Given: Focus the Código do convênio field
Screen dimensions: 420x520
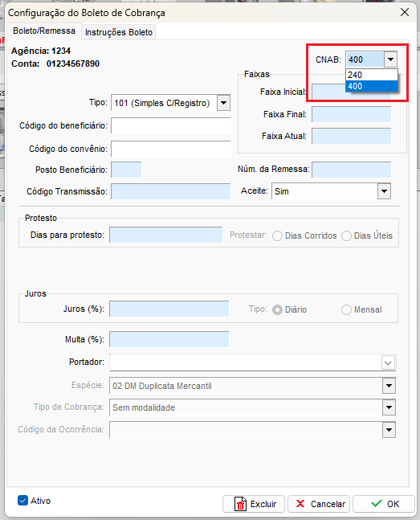Looking at the screenshot, I should point(171,149).
